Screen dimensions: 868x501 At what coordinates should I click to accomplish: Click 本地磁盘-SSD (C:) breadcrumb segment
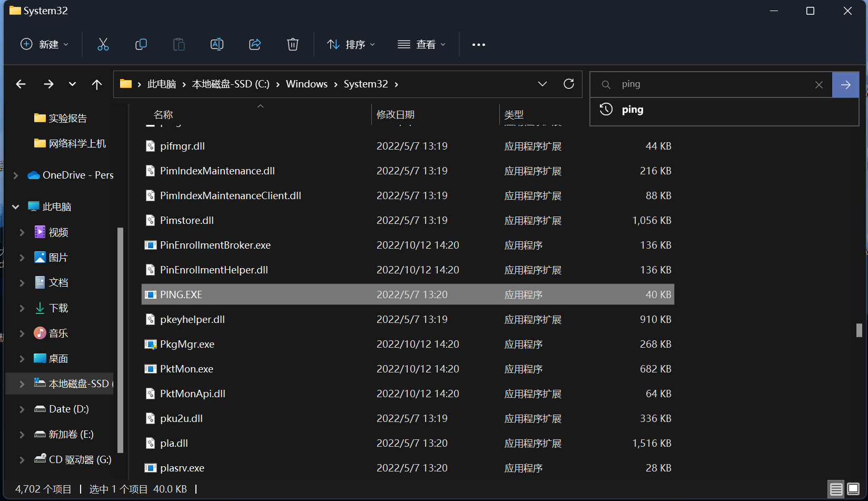[x=231, y=84]
